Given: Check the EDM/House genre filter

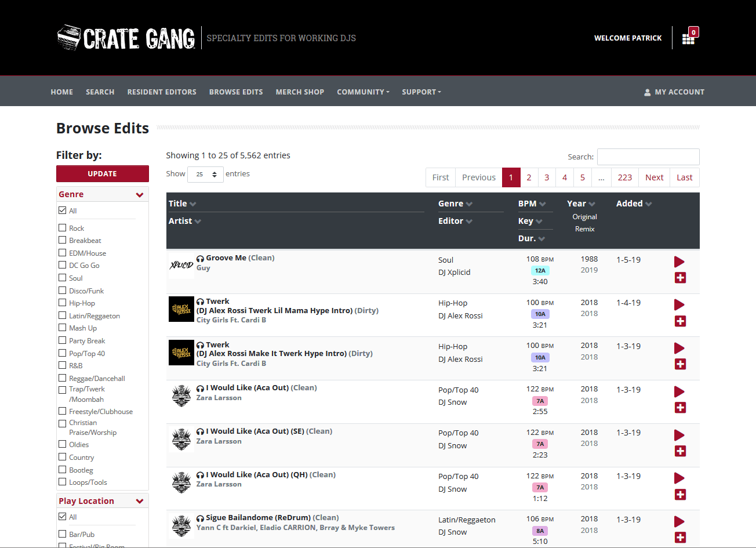Looking at the screenshot, I should (62, 253).
